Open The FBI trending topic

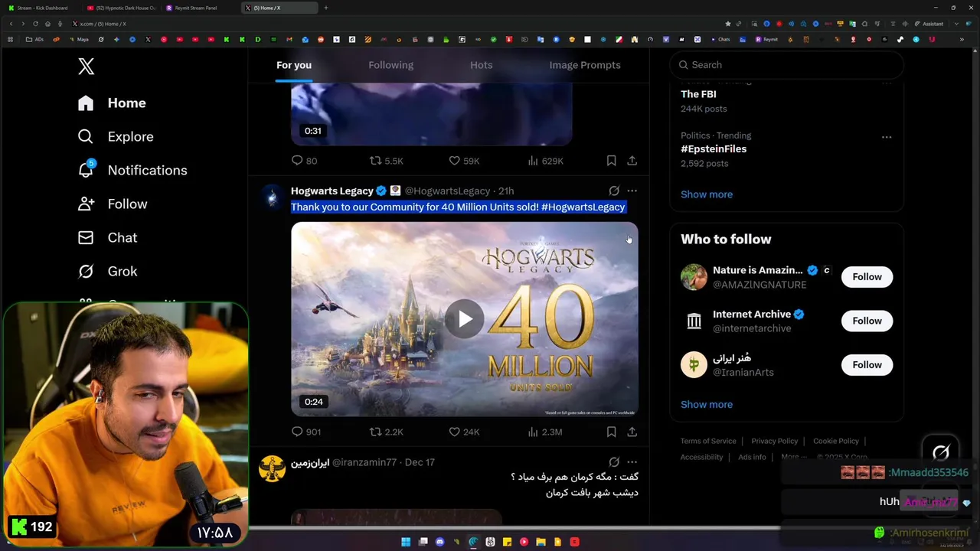(698, 94)
